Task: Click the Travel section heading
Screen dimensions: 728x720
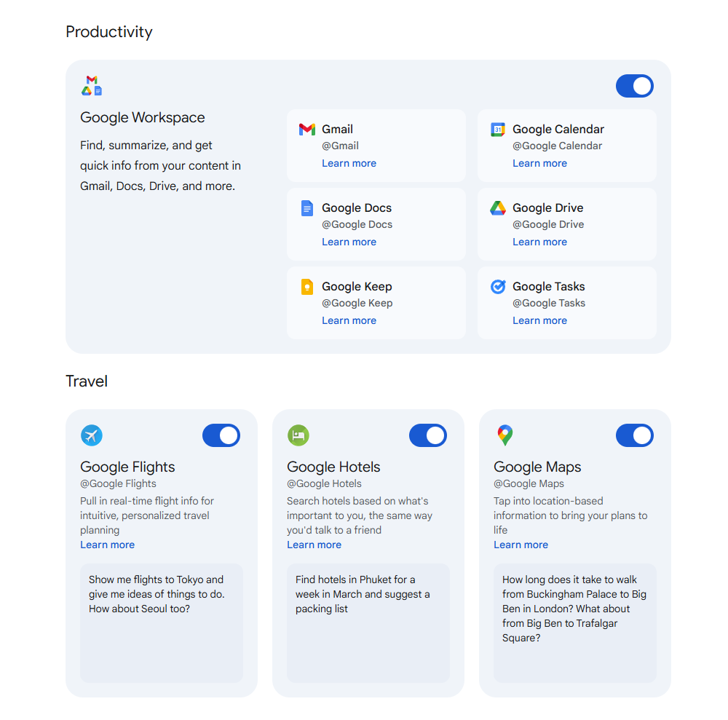Action: 87,381
